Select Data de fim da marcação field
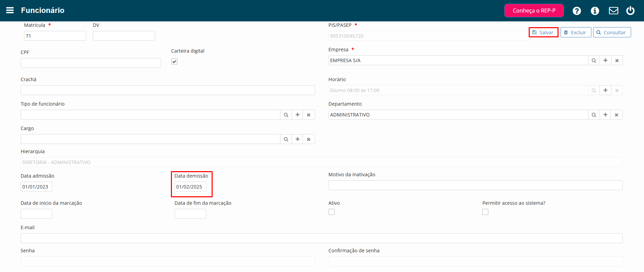 point(190,214)
